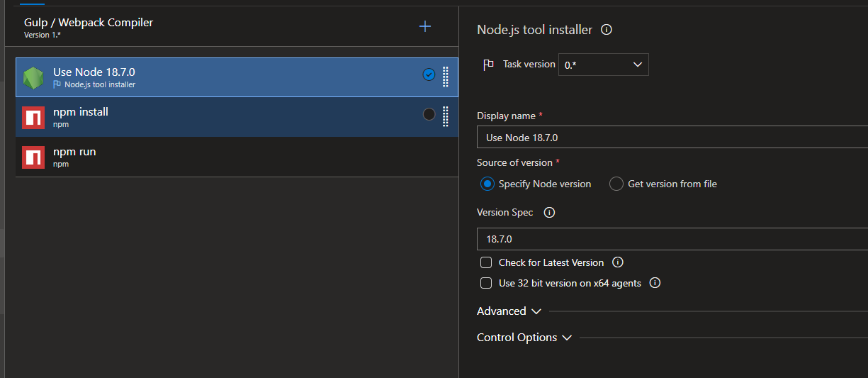
Task: Enable Use 32 bit version on x64 agents
Action: coord(486,283)
